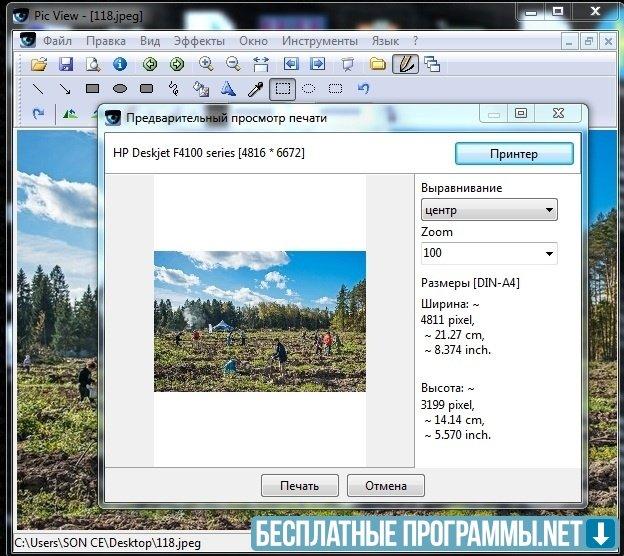Undo with the blue curved arrow
The height and width of the screenshot is (556, 624).
(363, 88)
